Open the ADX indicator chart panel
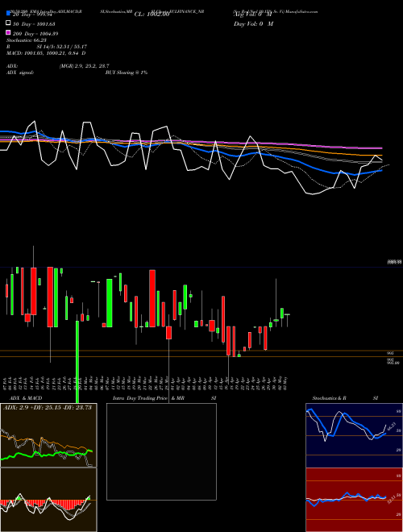403x532 pixels. coord(48,435)
